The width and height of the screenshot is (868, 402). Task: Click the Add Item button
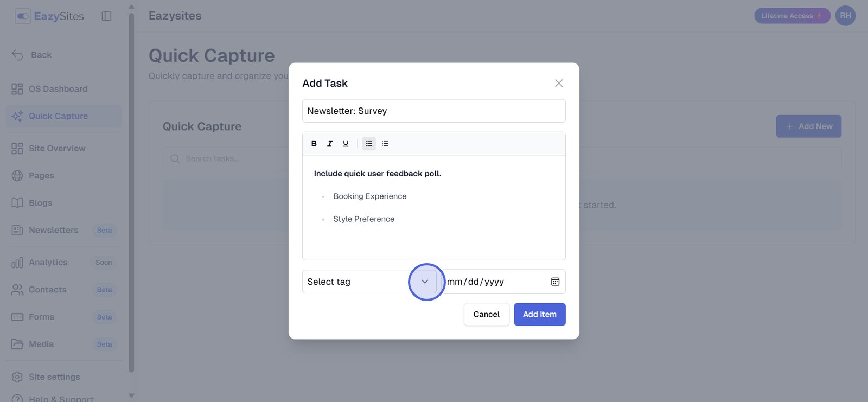click(539, 314)
